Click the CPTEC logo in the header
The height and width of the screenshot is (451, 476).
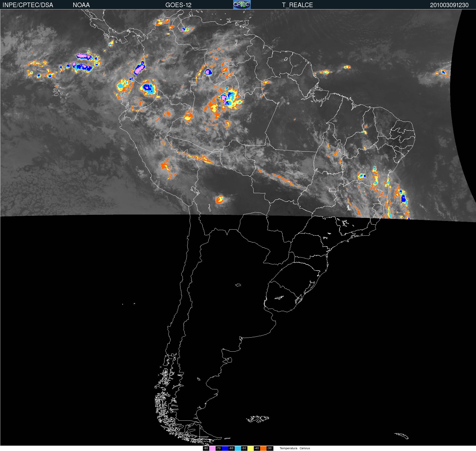(242, 5)
